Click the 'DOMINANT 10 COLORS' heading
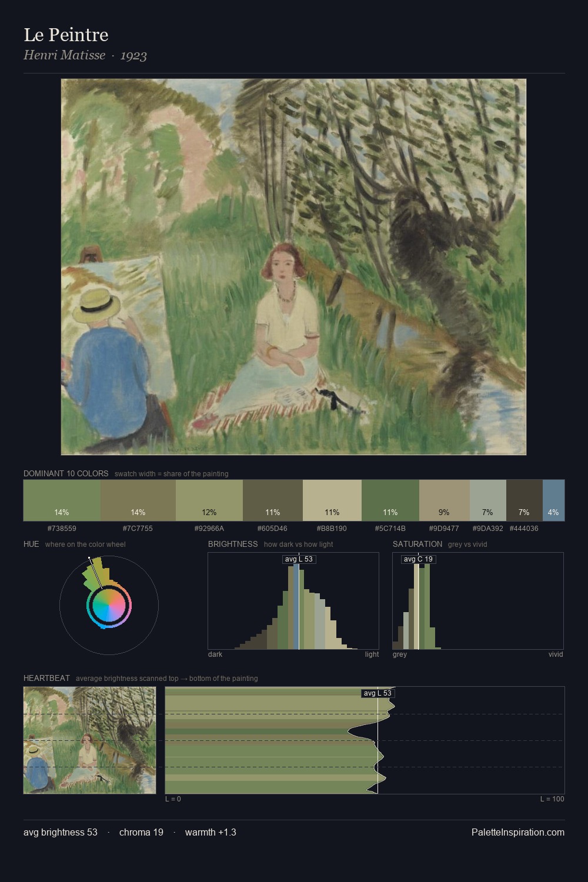The image size is (588, 882). [66, 473]
